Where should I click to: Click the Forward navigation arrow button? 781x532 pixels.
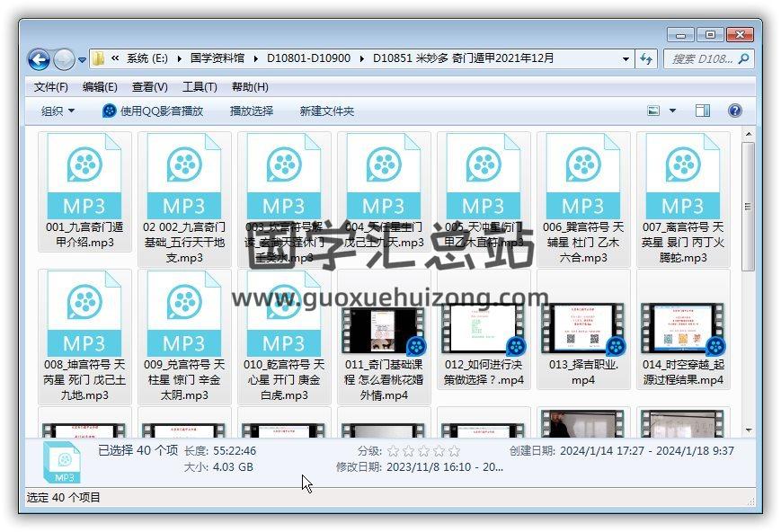[x=64, y=59]
